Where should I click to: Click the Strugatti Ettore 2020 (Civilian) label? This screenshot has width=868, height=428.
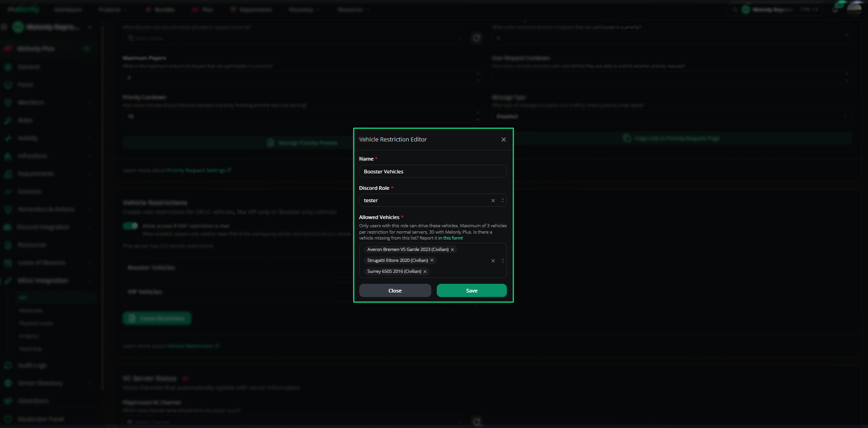398,261
